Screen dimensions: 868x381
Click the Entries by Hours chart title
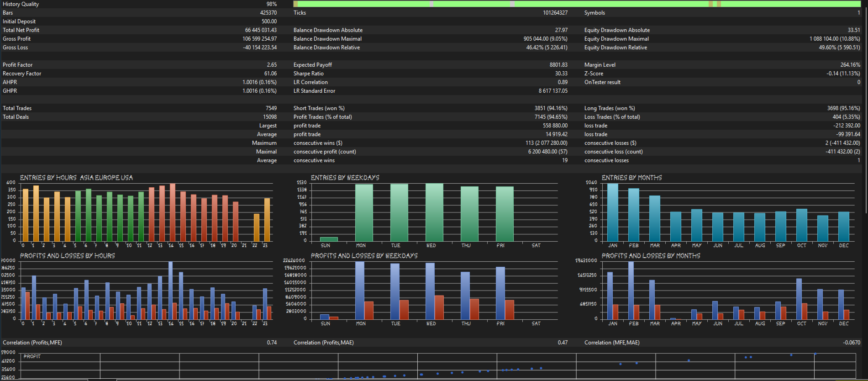pyautogui.click(x=76, y=178)
